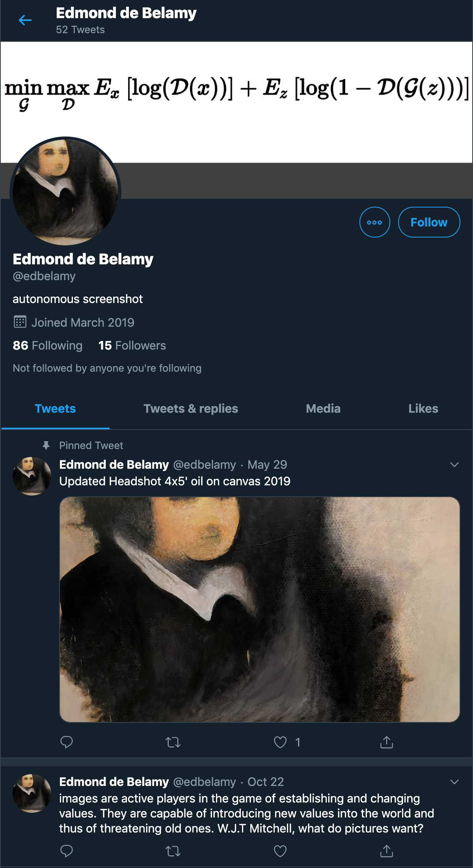473x868 pixels.
Task: Open the three-dot more options button
Action: [374, 222]
